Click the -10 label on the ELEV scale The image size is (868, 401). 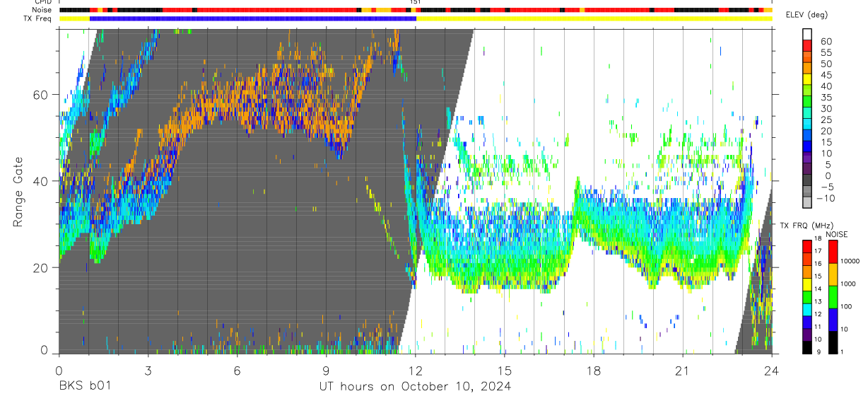click(824, 198)
